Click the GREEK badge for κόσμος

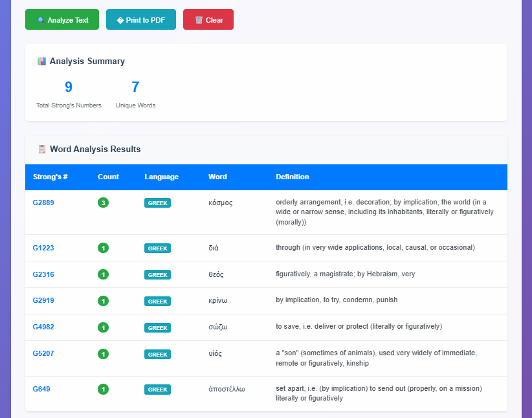pyautogui.click(x=157, y=203)
